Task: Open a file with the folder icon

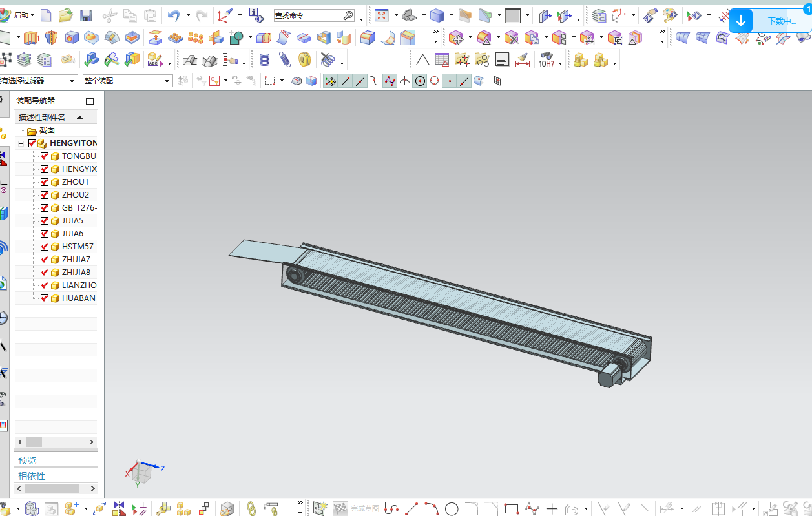Action: pyautogui.click(x=65, y=15)
